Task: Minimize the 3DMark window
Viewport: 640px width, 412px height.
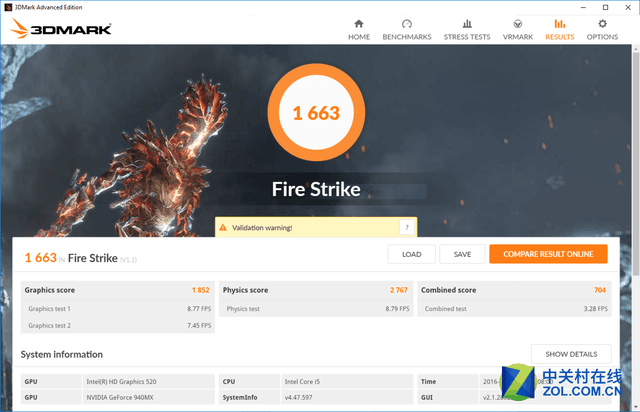Action: point(583,7)
